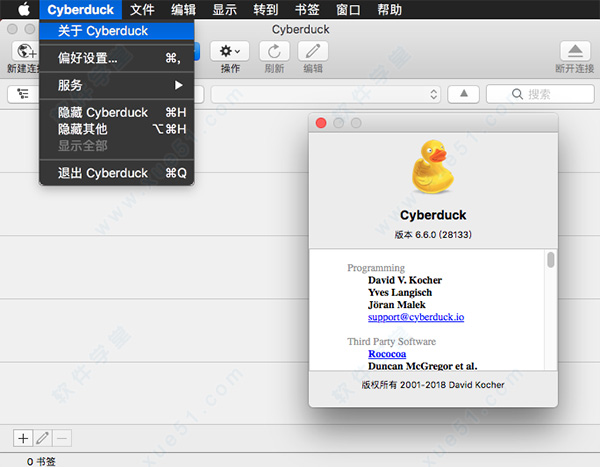The image size is (600, 467).
Task: Open the File menu in menu bar
Action: pyautogui.click(x=142, y=9)
